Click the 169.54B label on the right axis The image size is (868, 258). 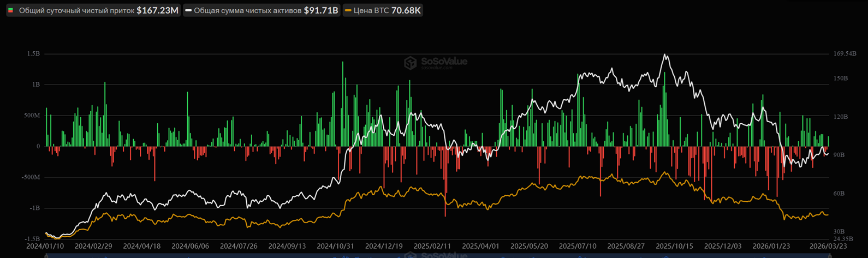point(845,54)
